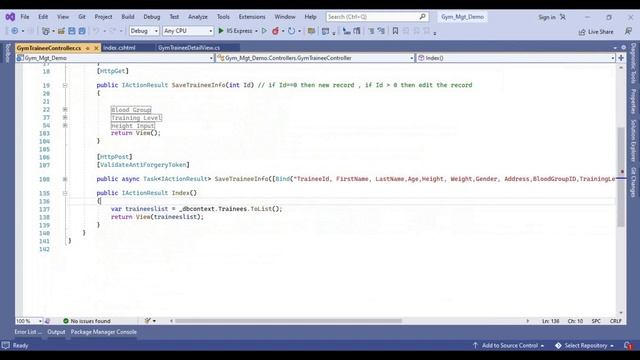This screenshot has width=640, height=360.
Task: Expand the async SaveTraineeInfo method at line 108
Action: click(x=65, y=179)
